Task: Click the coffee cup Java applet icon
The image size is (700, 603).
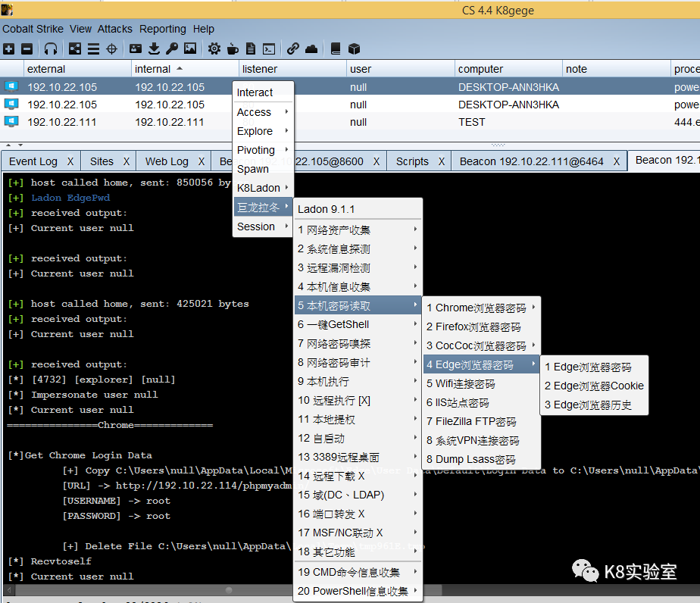Action: coord(233,48)
